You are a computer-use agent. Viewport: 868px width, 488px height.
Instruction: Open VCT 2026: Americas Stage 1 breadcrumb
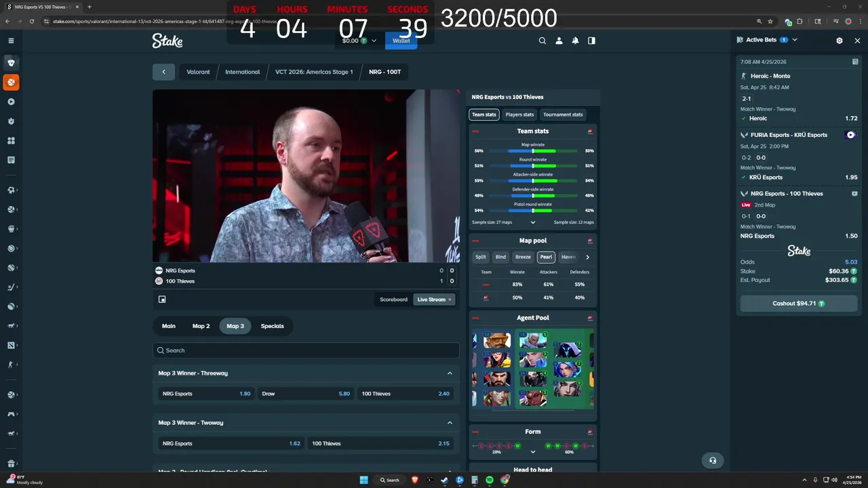click(314, 72)
